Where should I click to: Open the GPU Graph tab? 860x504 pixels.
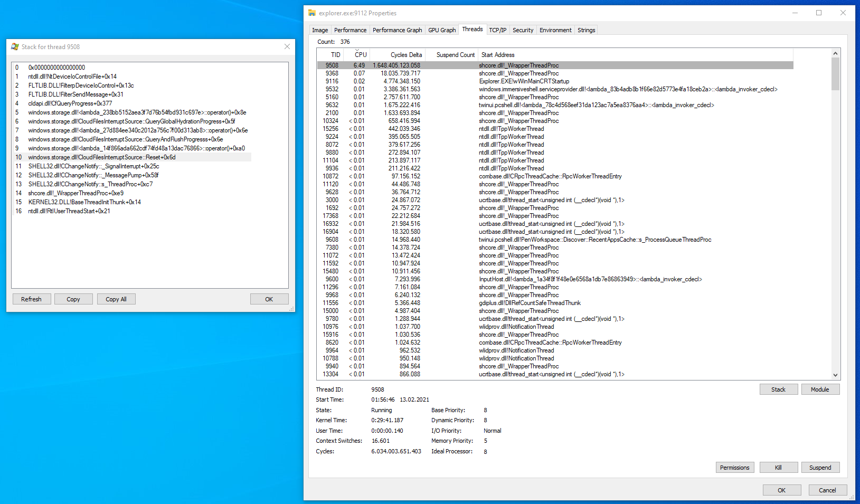coord(442,30)
